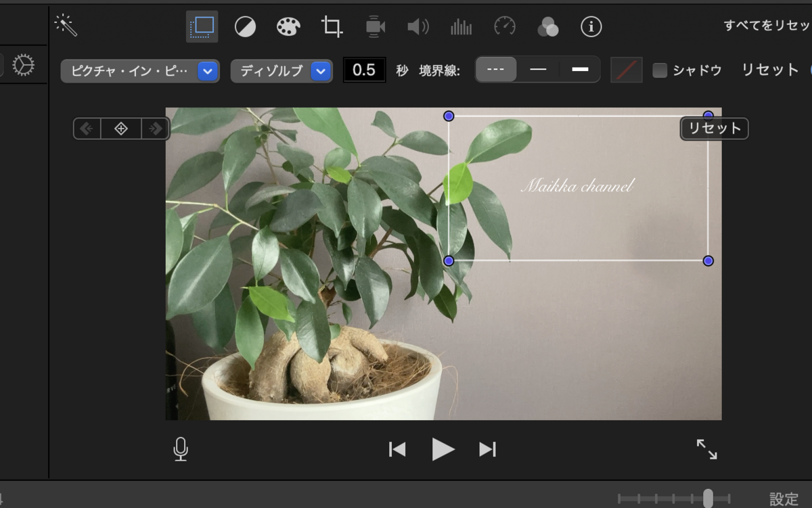Select the video overlay settings icon

pyautogui.click(x=202, y=26)
